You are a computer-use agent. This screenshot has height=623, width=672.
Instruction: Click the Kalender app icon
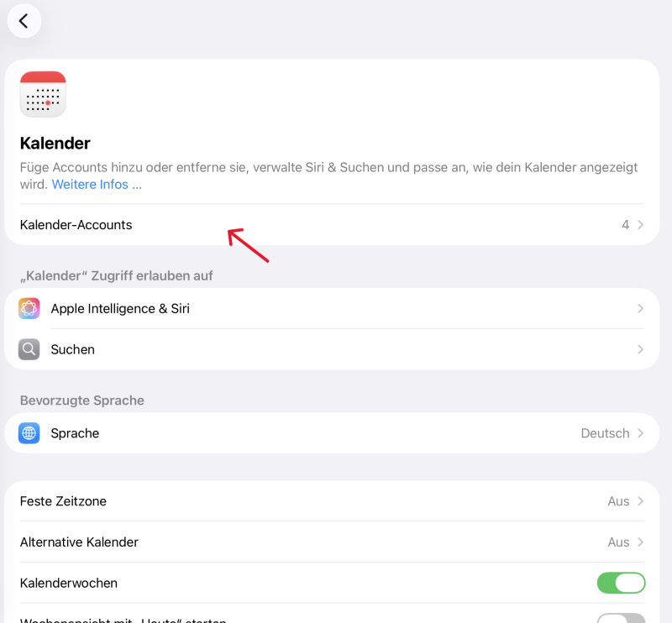[x=43, y=94]
